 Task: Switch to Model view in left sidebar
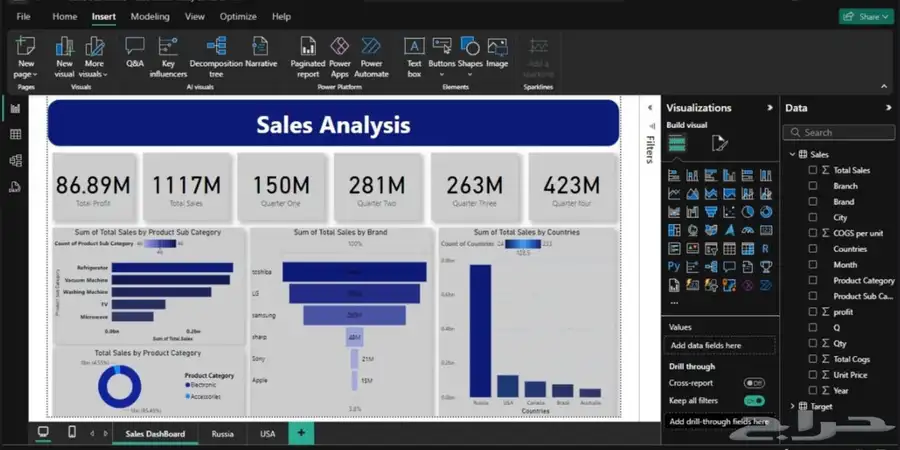pyautogui.click(x=15, y=161)
